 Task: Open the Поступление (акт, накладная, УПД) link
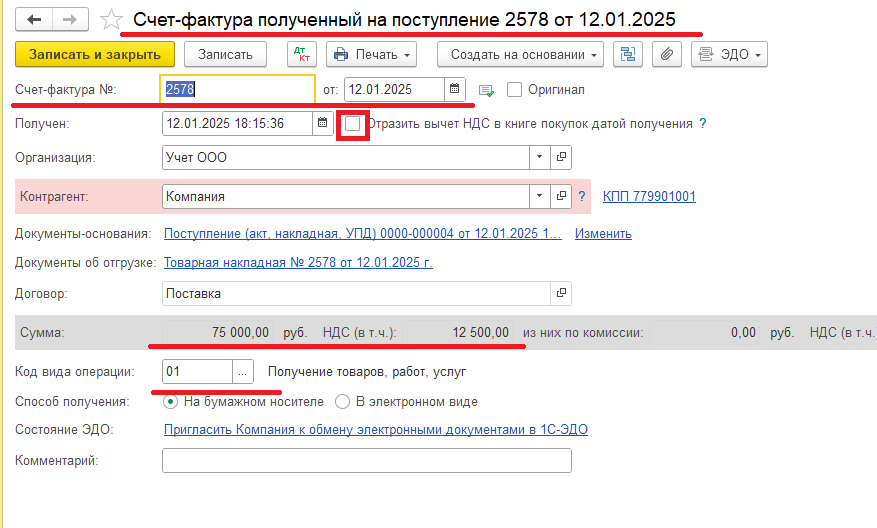pos(362,234)
